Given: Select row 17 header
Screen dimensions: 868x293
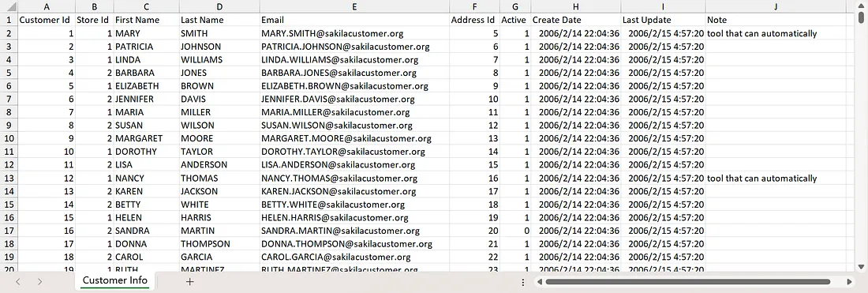Looking at the screenshot, I should point(9,231).
